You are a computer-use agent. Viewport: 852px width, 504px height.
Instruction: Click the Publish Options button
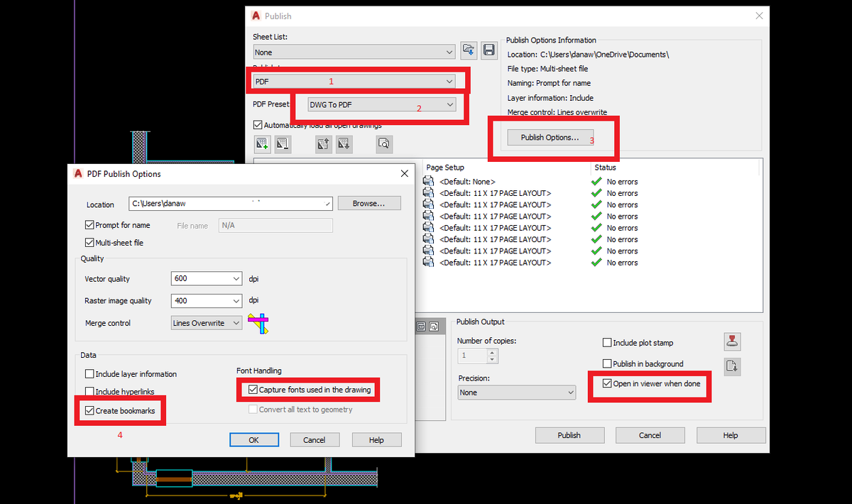tap(550, 138)
